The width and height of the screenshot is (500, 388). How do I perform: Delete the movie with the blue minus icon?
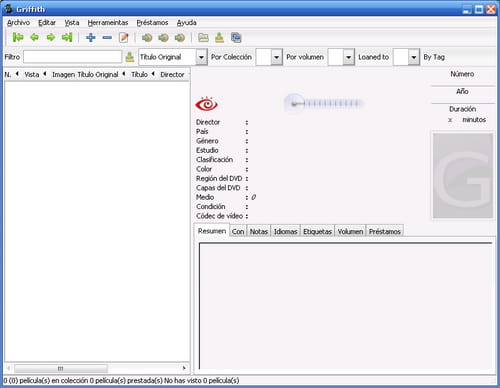pos(107,38)
